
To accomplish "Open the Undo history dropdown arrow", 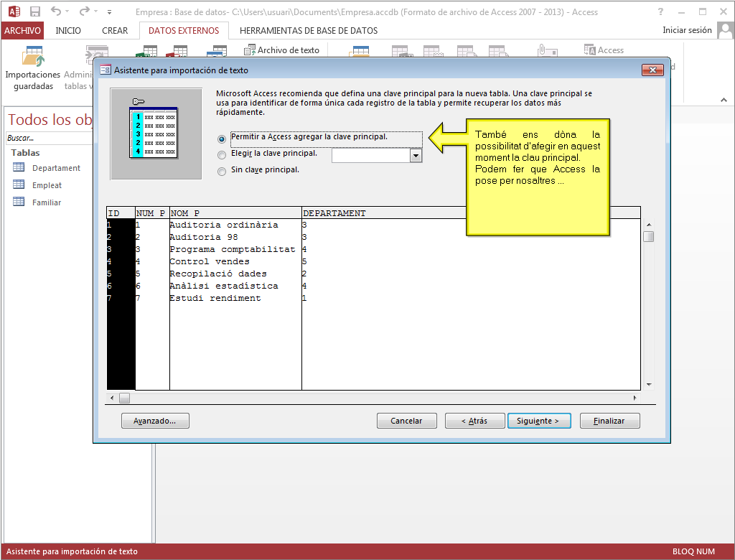I will (67, 11).
